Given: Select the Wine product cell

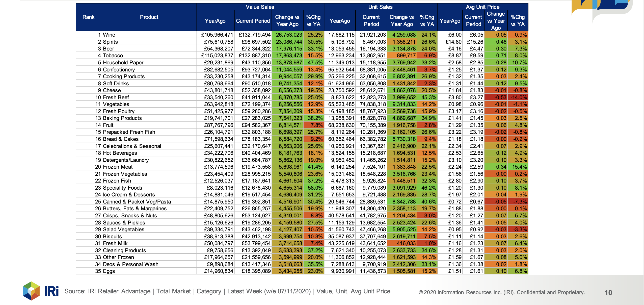Looking at the screenshot, I should point(149,35).
